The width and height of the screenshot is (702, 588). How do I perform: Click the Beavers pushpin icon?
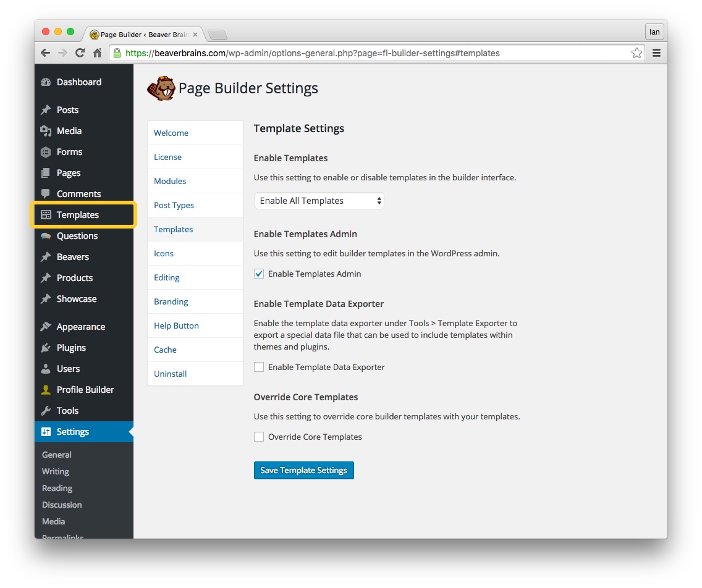tap(46, 257)
